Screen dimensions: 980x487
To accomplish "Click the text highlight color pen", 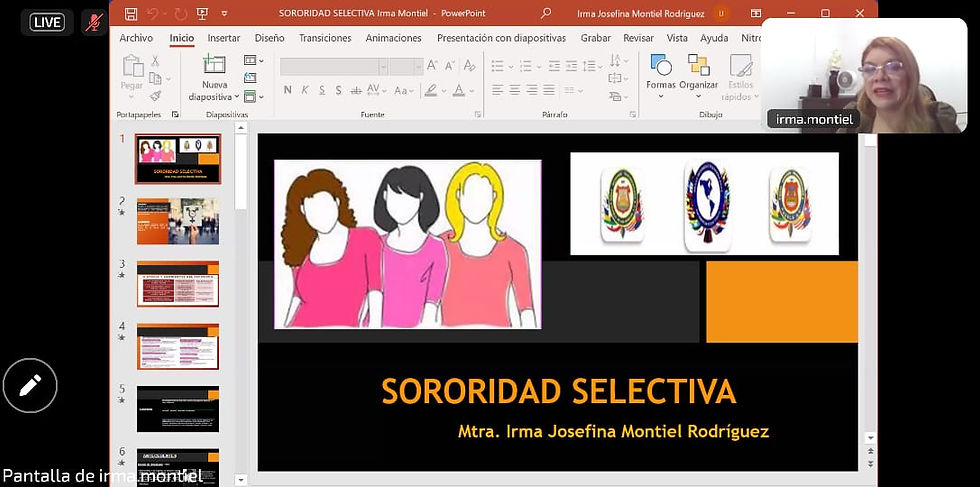I will (x=431, y=90).
